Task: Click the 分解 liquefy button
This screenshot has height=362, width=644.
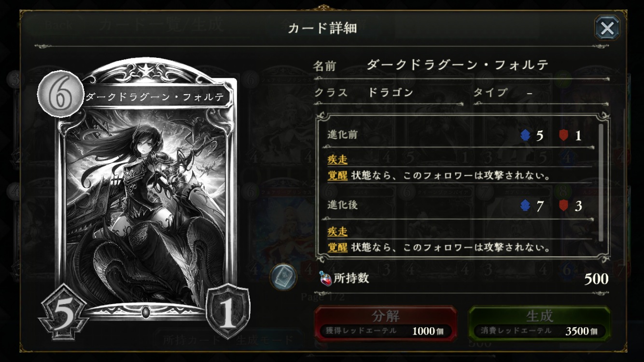Action: click(x=386, y=323)
